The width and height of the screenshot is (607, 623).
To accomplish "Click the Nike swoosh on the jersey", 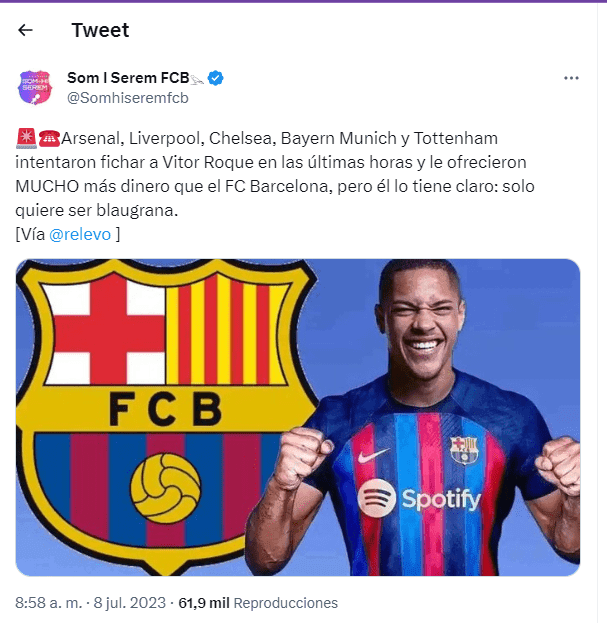I will coord(371,455).
